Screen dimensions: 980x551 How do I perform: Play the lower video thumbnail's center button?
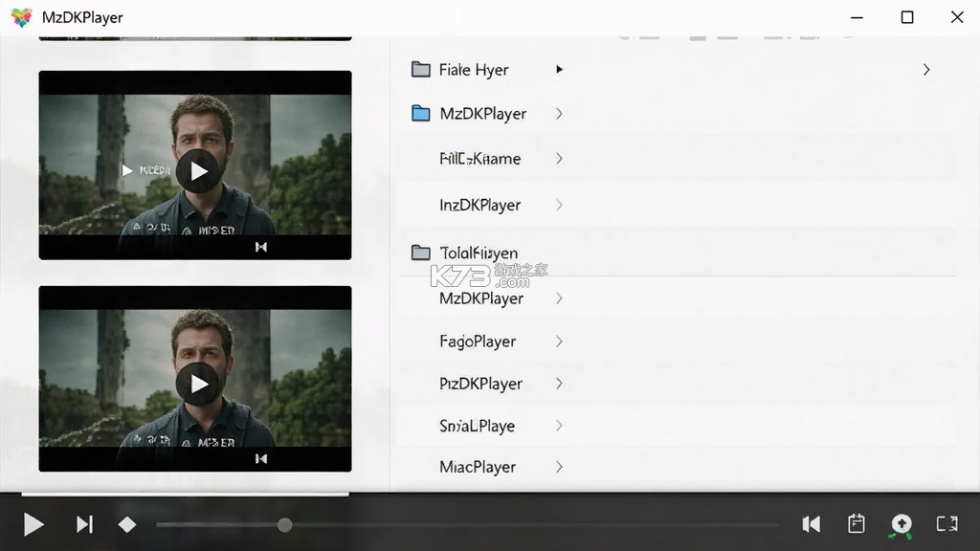point(198,385)
